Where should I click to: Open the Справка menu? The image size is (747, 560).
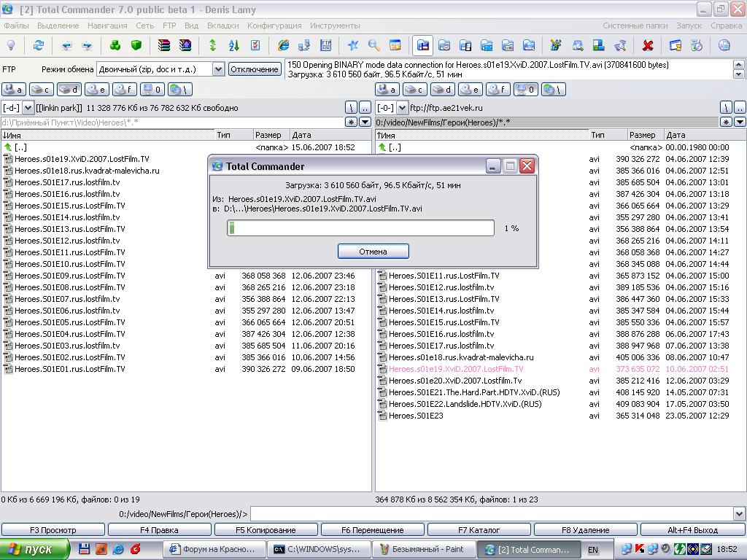click(727, 26)
